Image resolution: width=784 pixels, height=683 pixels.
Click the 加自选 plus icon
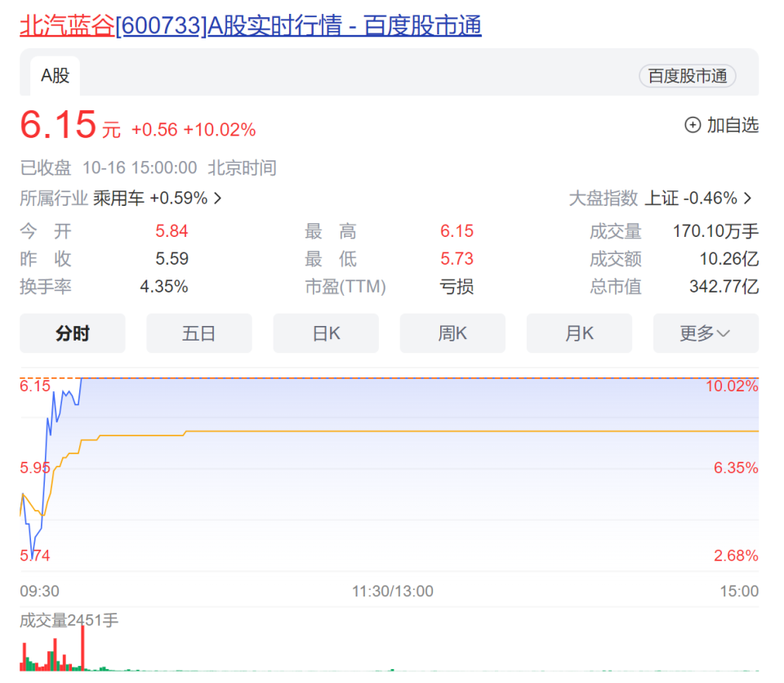click(693, 125)
